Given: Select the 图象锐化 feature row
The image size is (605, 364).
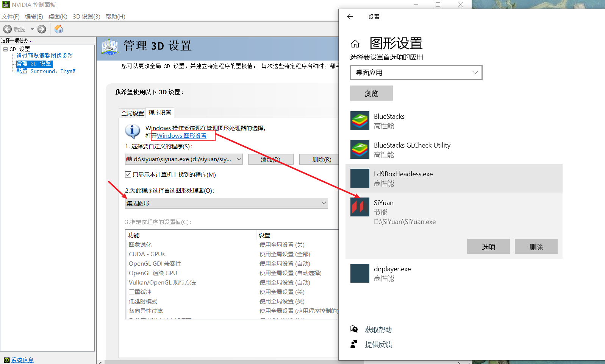Looking at the screenshot, I should click(232, 244).
